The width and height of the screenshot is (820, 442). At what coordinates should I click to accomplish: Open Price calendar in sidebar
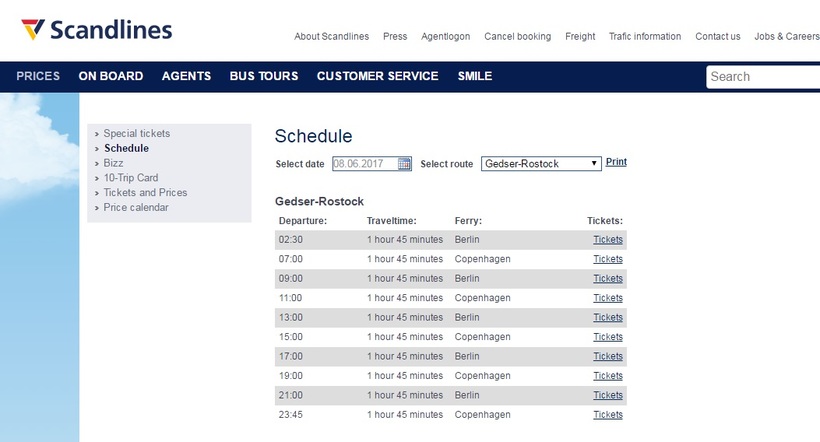pyautogui.click(x=136, y=208)
